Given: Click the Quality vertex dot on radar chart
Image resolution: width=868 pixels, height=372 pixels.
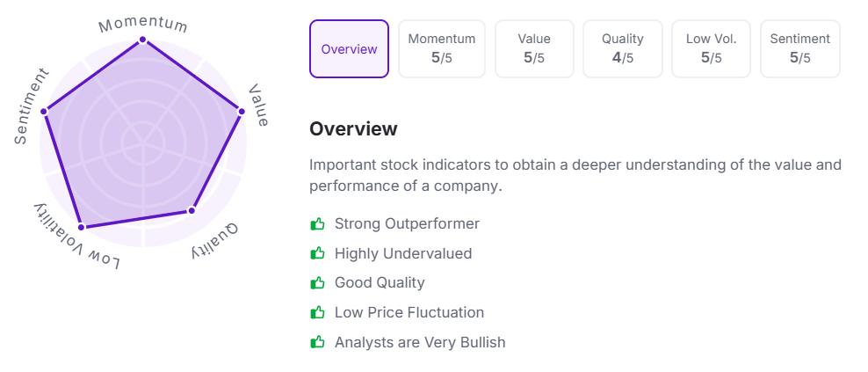Looking at the screenshot, I should pos(192,210).
